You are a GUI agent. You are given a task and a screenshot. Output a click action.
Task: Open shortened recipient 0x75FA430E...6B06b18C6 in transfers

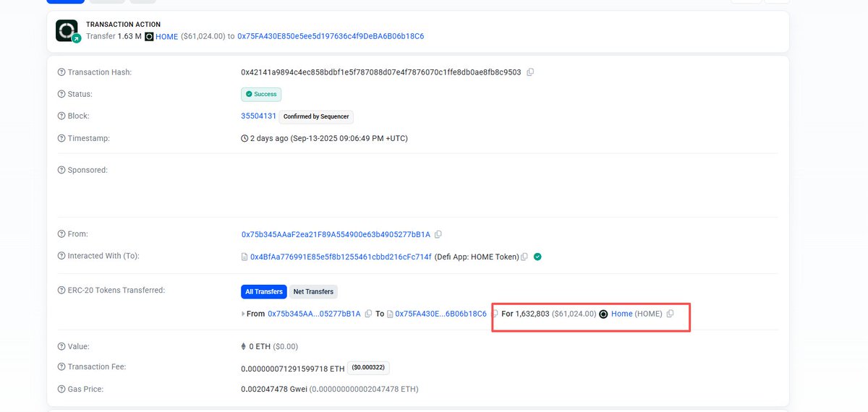pyautogui.click(x=441, y=314)
